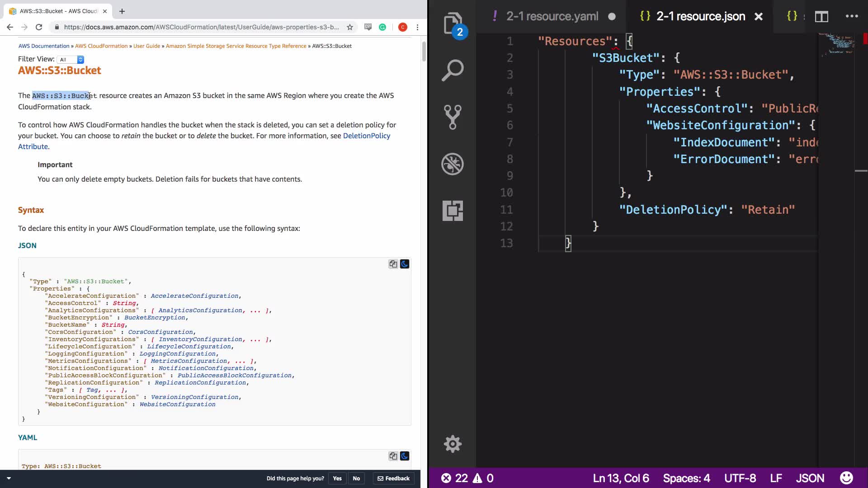Image resolution: width=868 pixels, height=488 pixels.
Task: Switch to the 2-1 resource.yaml tab
Action: point(552,16)
